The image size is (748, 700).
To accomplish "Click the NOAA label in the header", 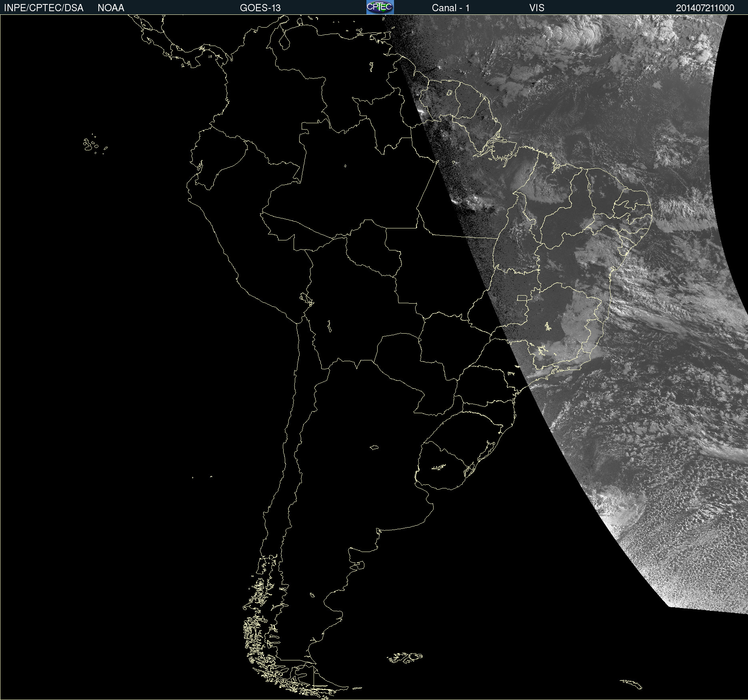I will 111,8.
